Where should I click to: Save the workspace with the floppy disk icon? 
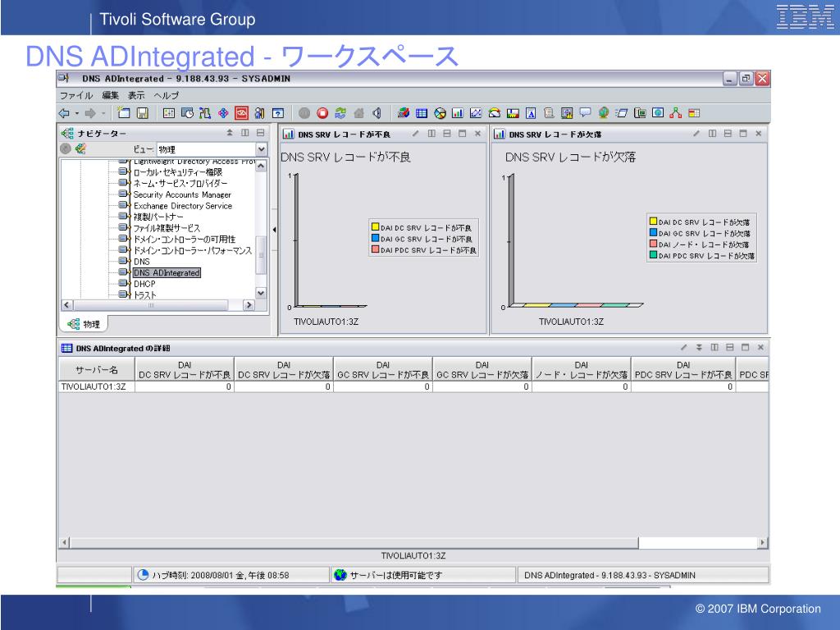[142, 112]
